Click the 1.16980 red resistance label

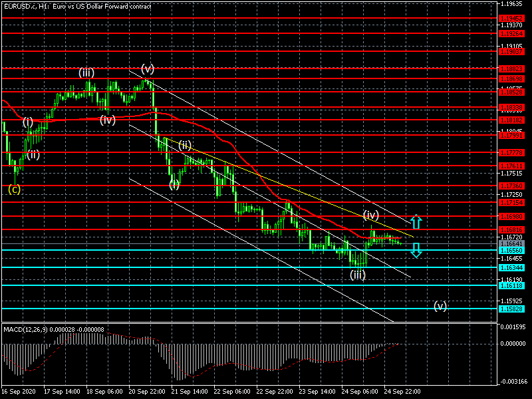coord(512,217)
